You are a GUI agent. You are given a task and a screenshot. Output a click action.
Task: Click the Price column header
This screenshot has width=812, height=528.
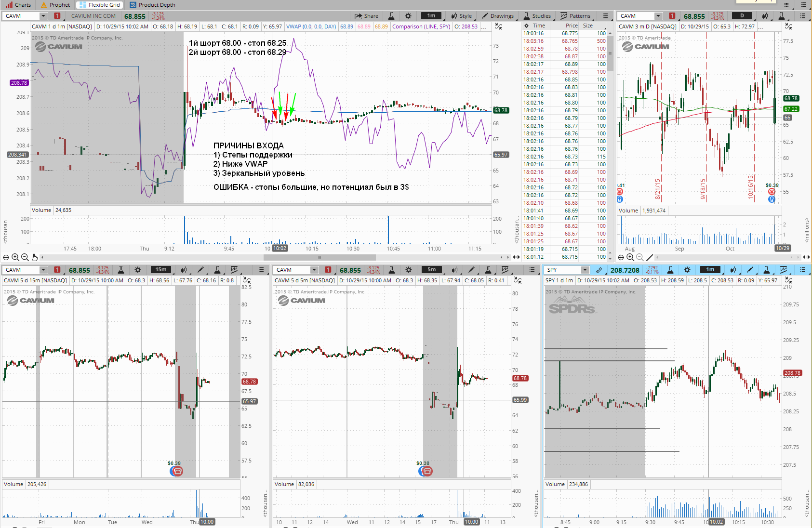tap(572, 26)
